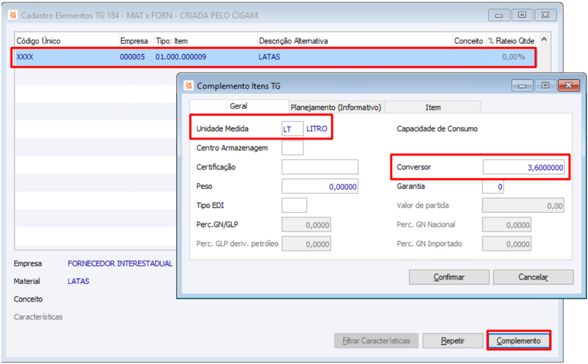Click the Cadastro Elementos window app icon

coord(12,14)
